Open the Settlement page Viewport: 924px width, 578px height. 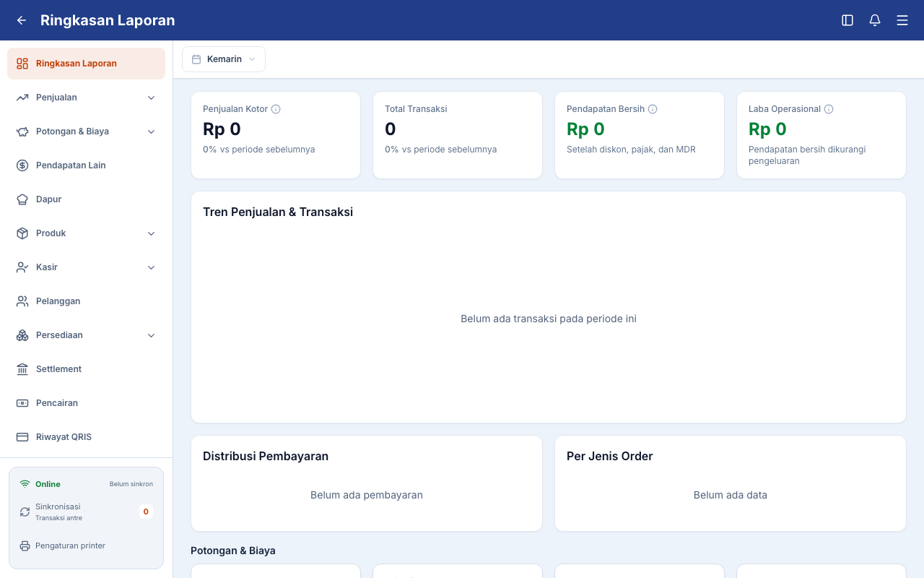pos(86,369)
